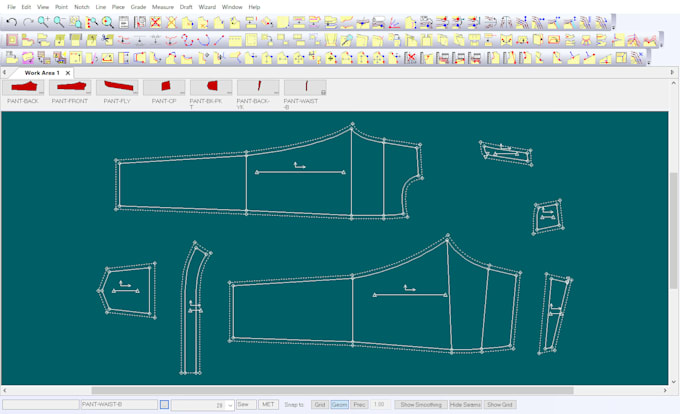Screen dimensions: 680x414
Task: Click the horizontal scrollbar right arrow
Action: [665, 390]
